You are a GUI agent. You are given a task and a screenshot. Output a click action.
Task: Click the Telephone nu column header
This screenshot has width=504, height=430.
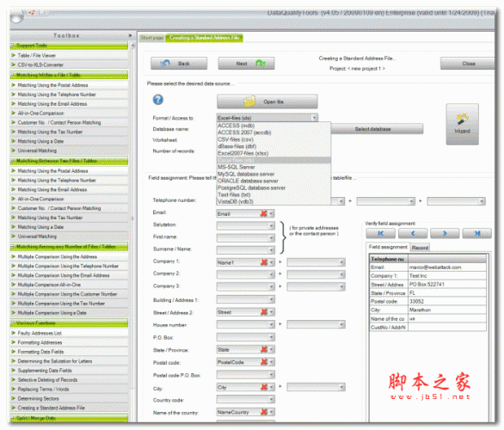tap(388, 259)
